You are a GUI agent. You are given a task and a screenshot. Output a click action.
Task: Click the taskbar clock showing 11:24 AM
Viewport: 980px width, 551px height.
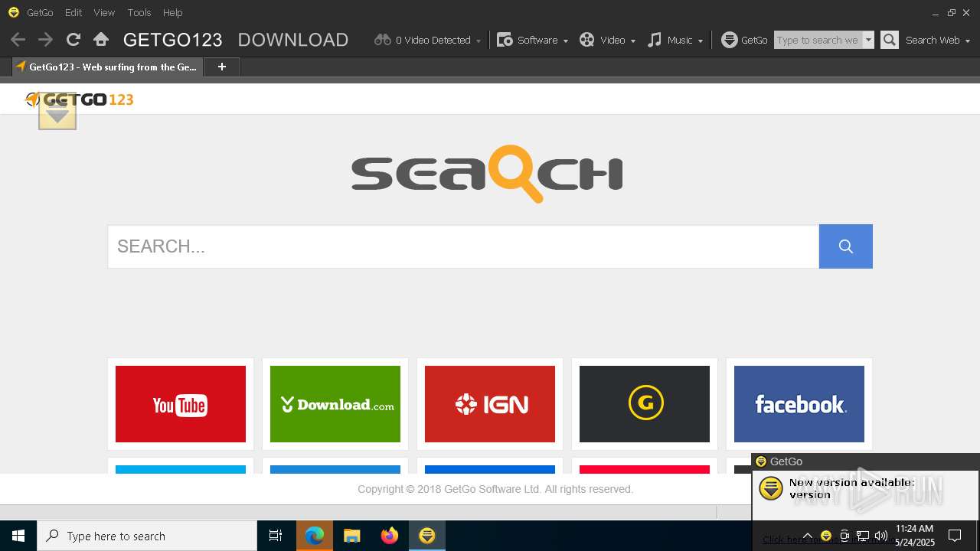coord(915,536)
